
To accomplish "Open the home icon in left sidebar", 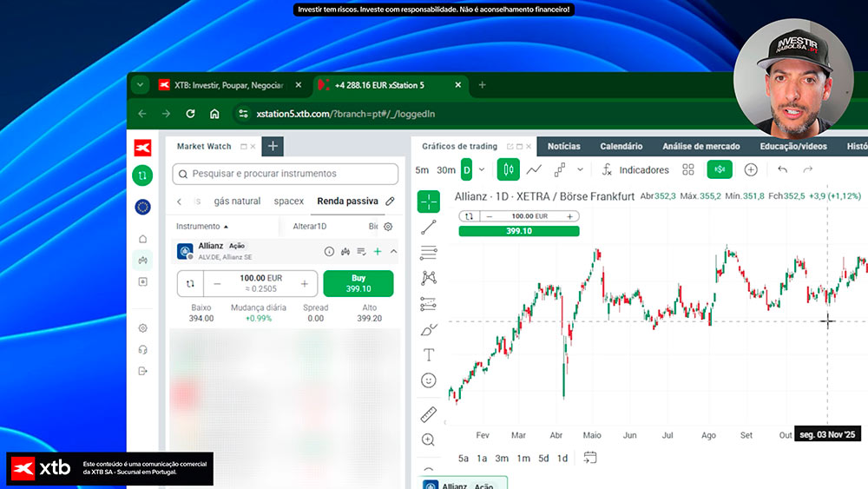I will tap(143, 239).
